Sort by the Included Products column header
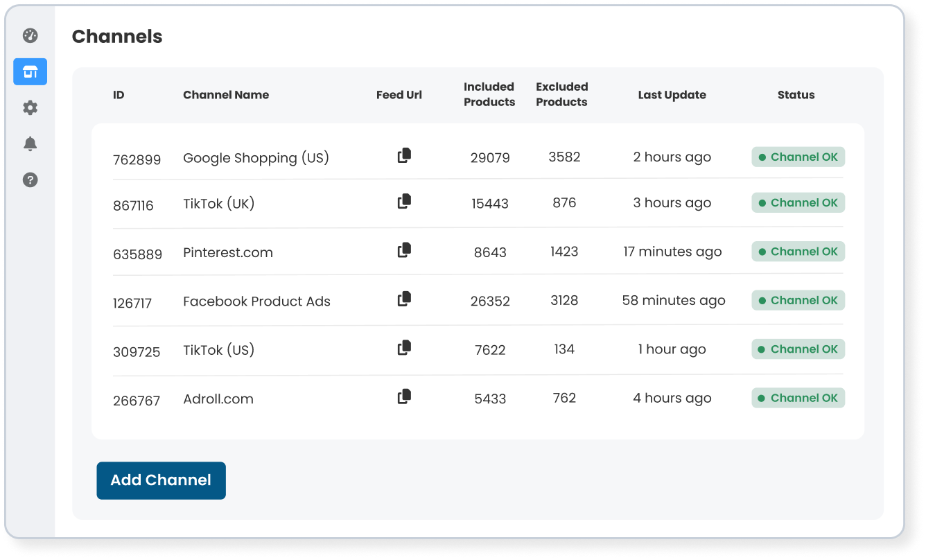Viewport: 926px width, 560px height. point(489,94)
